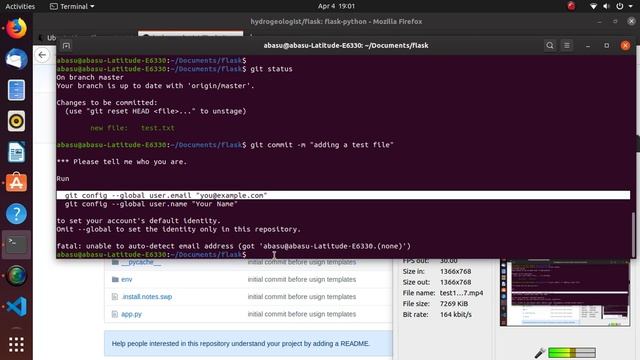Click the 'Please tell me who you are' text
640x360 pixels.
122,162
